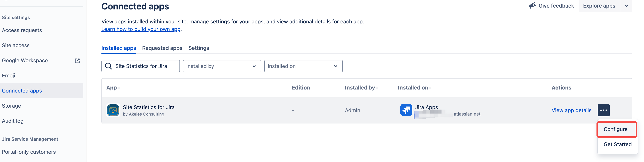Screen dimensions: 644x162
Task: Switch to the Requested apps tab
Action: [162, 48]
